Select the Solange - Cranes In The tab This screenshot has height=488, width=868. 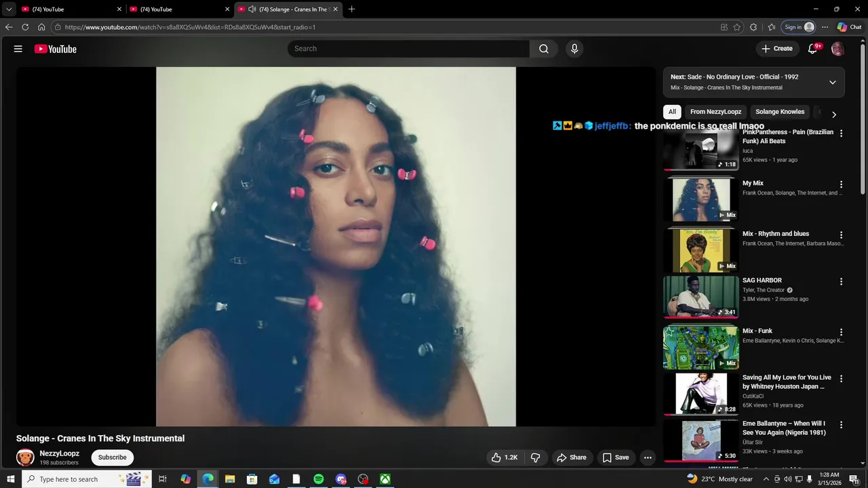click(x=288, y=9)
